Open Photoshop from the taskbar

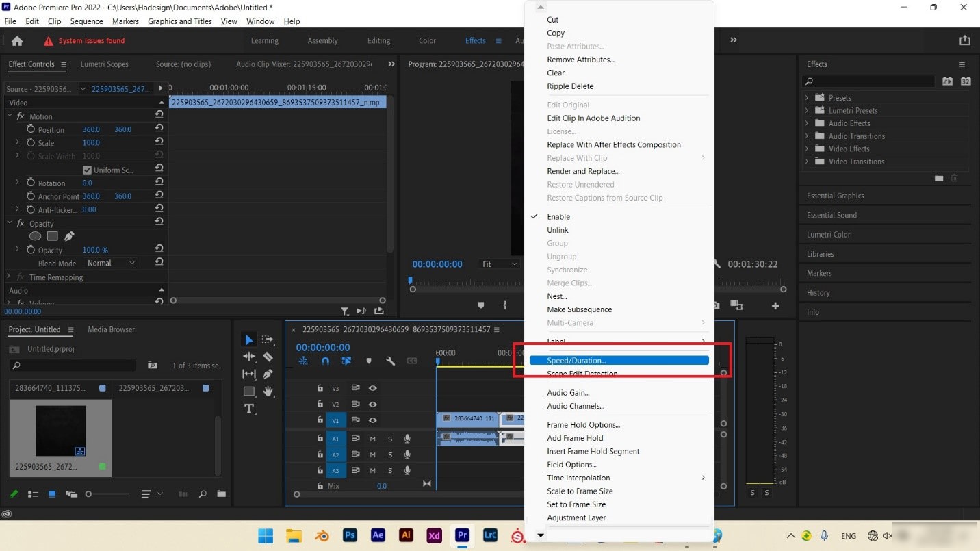click(350, 535)
